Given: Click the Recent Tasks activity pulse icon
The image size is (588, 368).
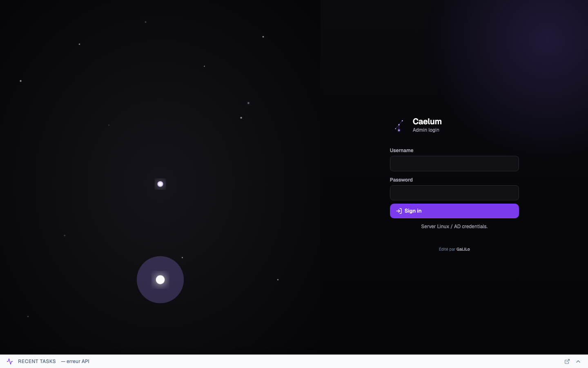Looking at the screenshot, I should 10,361.
